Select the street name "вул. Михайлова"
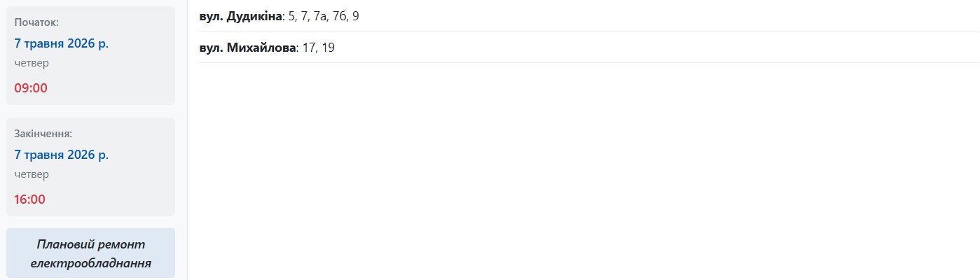Viewport: 980px width, 280px height. click(x=249, y=48)
